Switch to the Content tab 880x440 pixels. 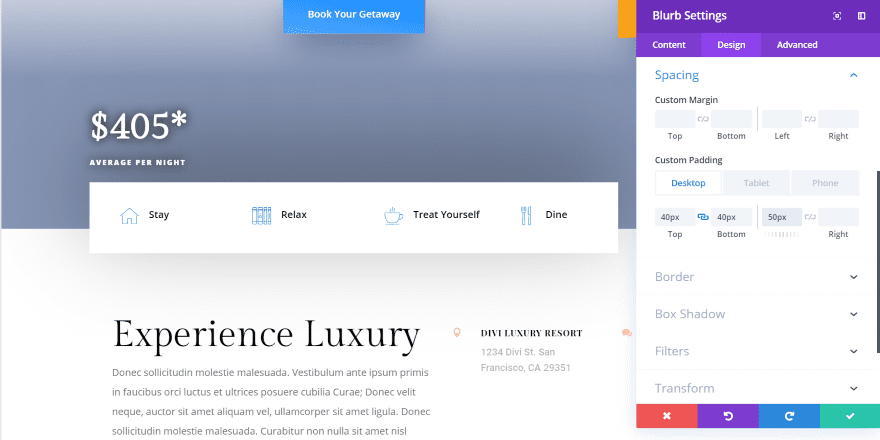point(669,45)
